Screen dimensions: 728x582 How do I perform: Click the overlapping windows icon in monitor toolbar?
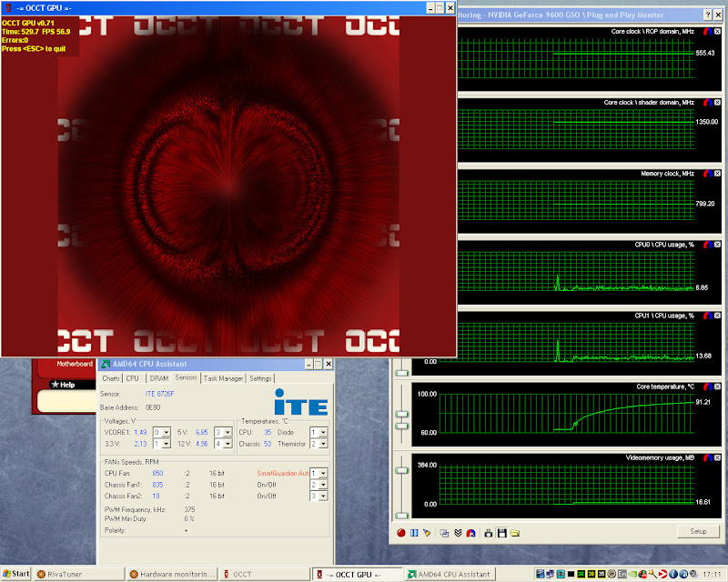[444, 533]
